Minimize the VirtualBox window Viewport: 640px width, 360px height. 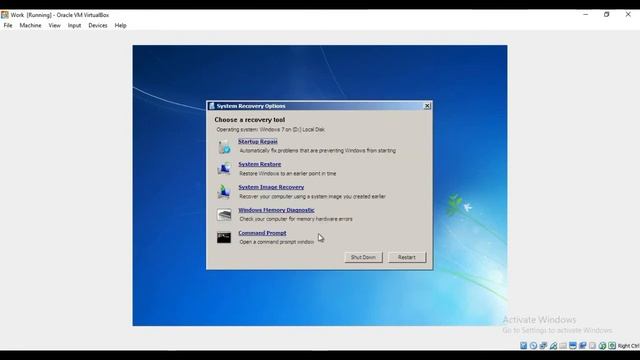(x=585, y=15)
